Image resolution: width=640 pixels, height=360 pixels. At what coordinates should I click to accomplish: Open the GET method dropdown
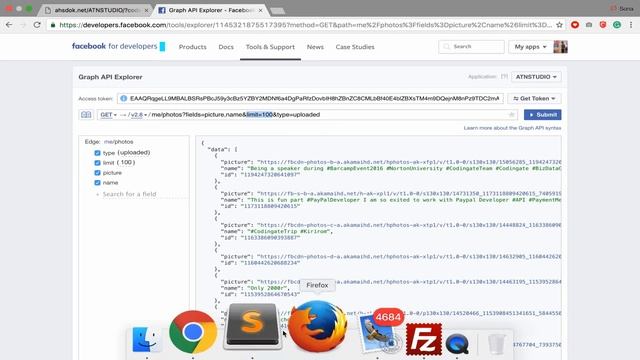109,115
